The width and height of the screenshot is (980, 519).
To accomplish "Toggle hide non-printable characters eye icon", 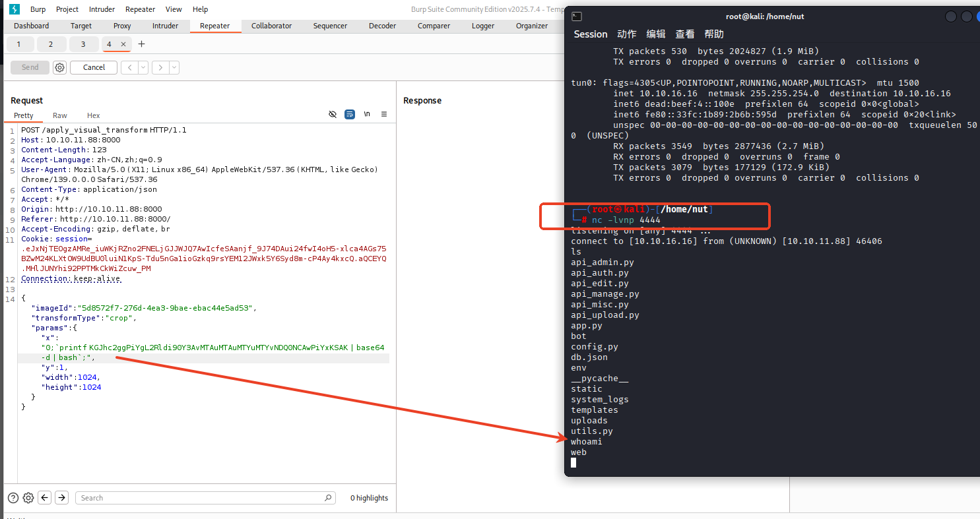I will 333,114.
